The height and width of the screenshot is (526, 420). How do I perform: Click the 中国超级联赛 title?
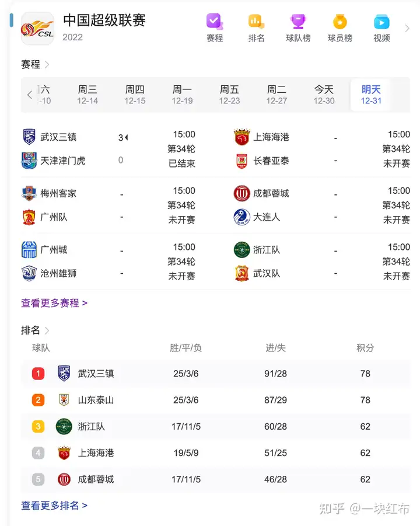click(x=104, y=20)
